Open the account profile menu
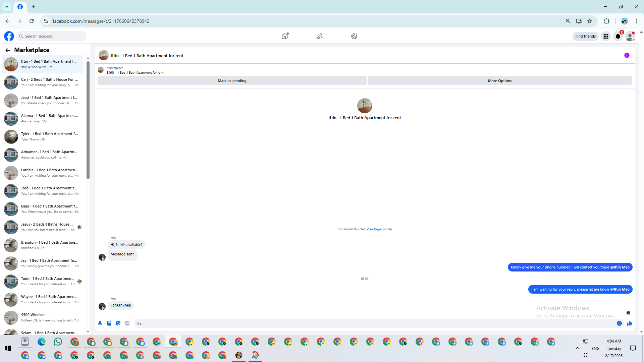 point(630,36)
